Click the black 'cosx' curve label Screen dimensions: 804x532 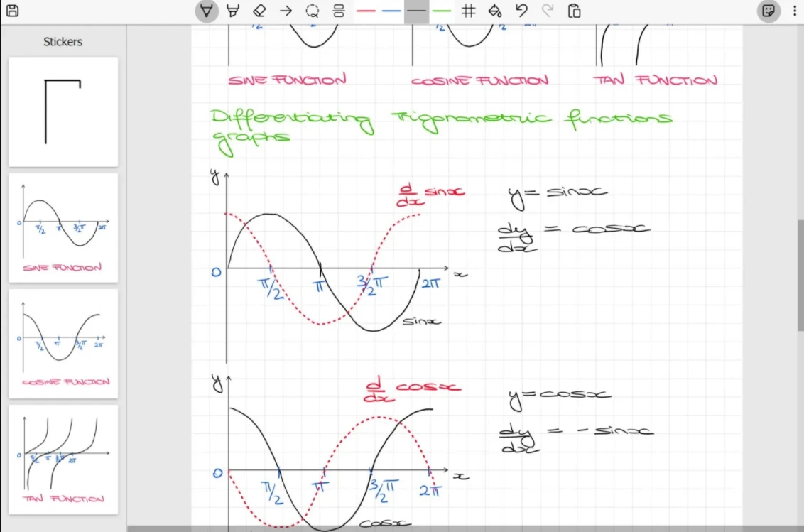(385, 523)
